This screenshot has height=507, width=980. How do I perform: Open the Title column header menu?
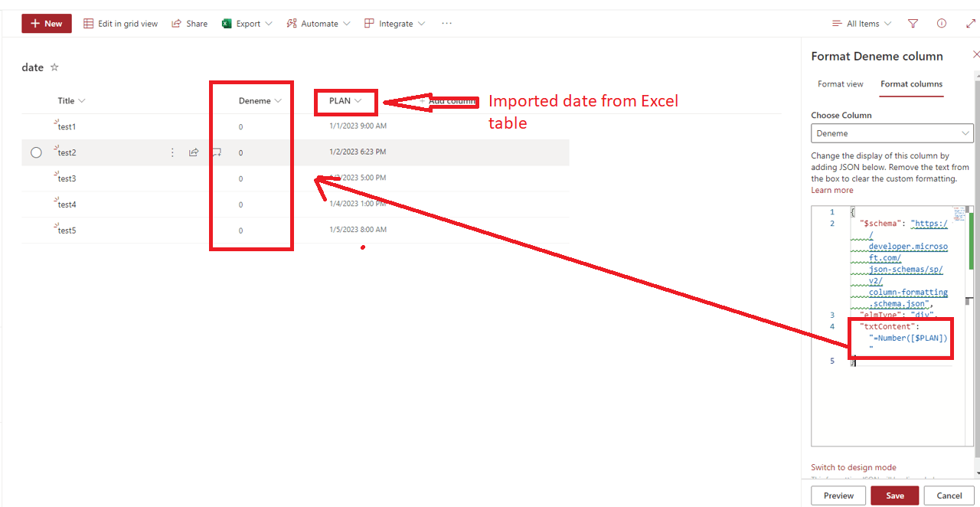pyautogui.click(x=71, y=101)
